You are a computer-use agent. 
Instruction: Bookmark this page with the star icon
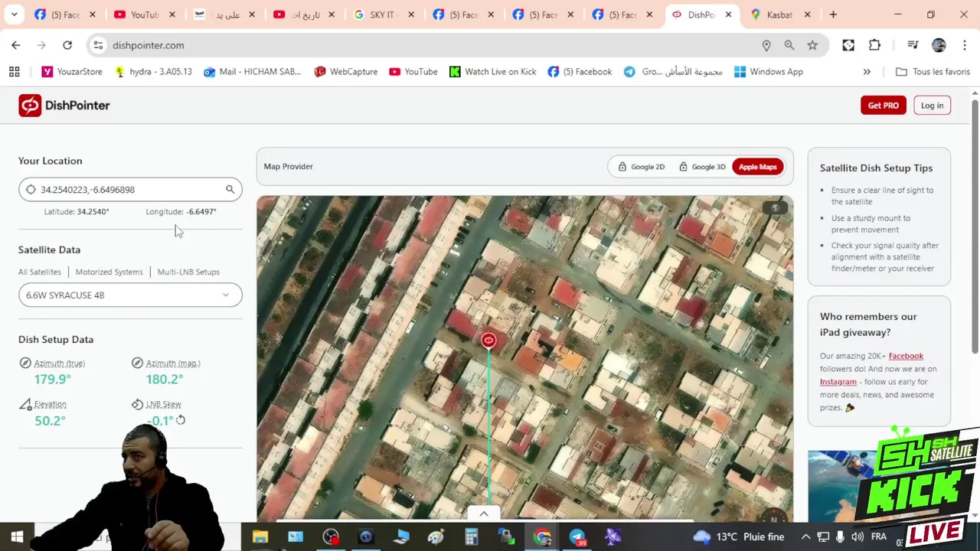click(x=812, y=45)
